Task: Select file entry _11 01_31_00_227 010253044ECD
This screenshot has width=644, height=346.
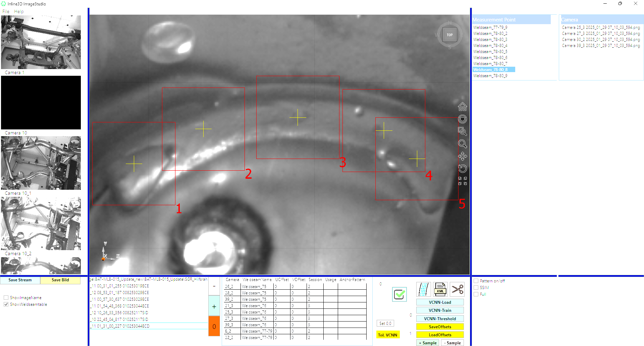Action: pos(149,326)
